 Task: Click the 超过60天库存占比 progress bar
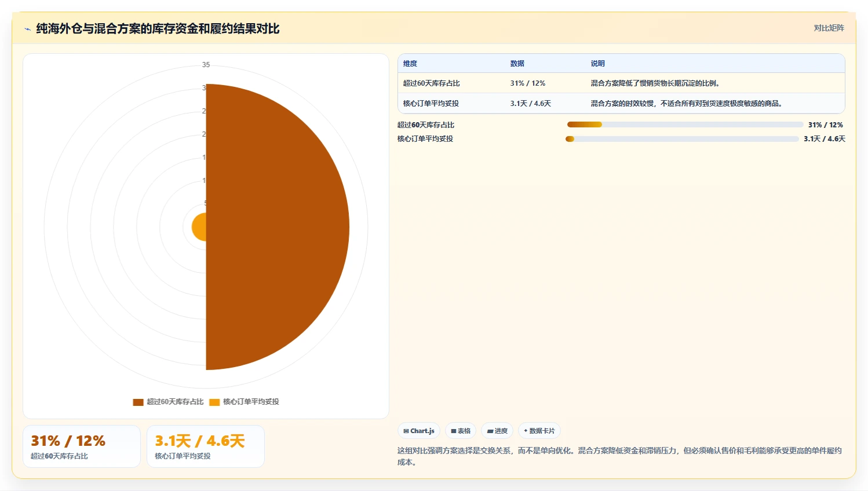point(685,124)
